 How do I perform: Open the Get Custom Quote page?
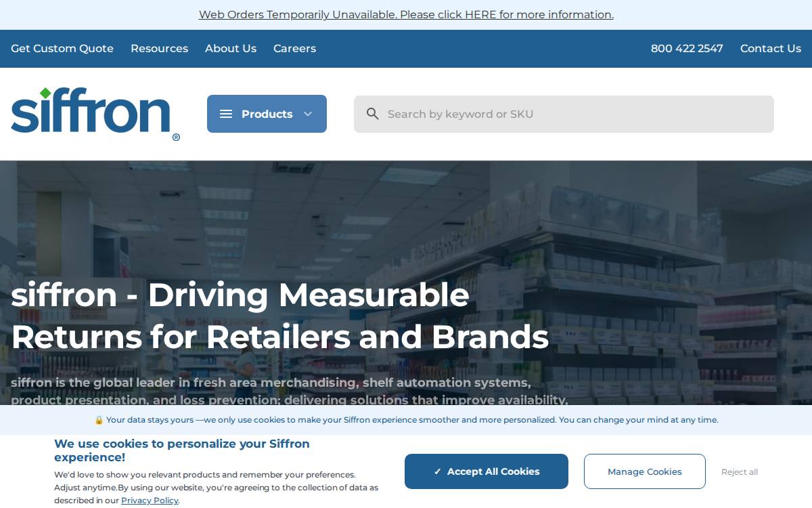(62, 49)
